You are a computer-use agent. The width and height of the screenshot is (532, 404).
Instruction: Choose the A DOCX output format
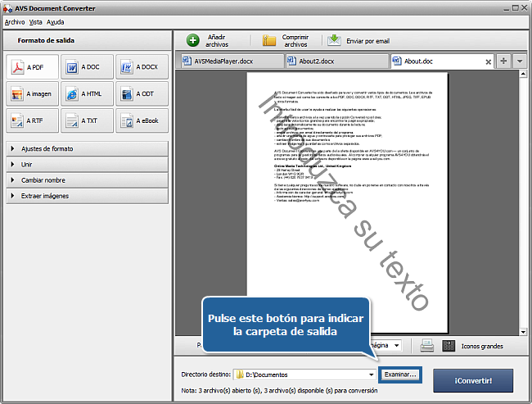[142, 67]
